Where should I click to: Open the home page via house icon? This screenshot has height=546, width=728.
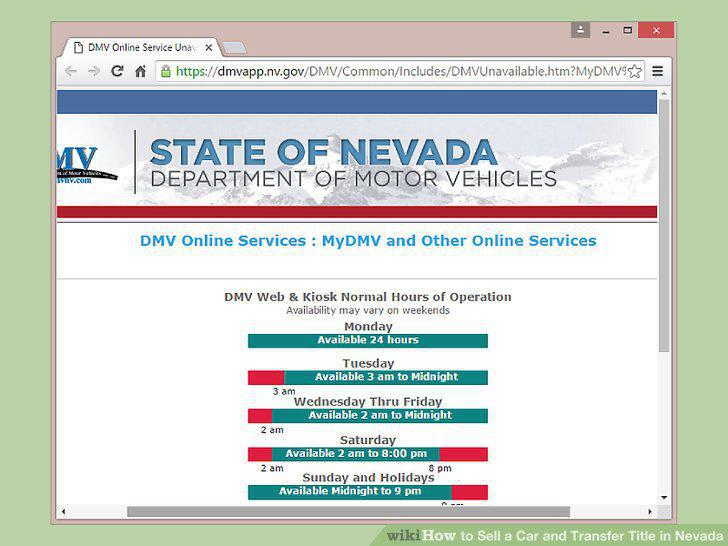140,71
